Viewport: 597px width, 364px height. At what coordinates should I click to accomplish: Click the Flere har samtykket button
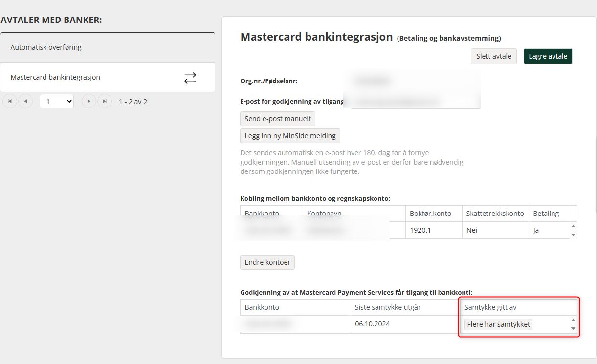(x=498, y=324)
